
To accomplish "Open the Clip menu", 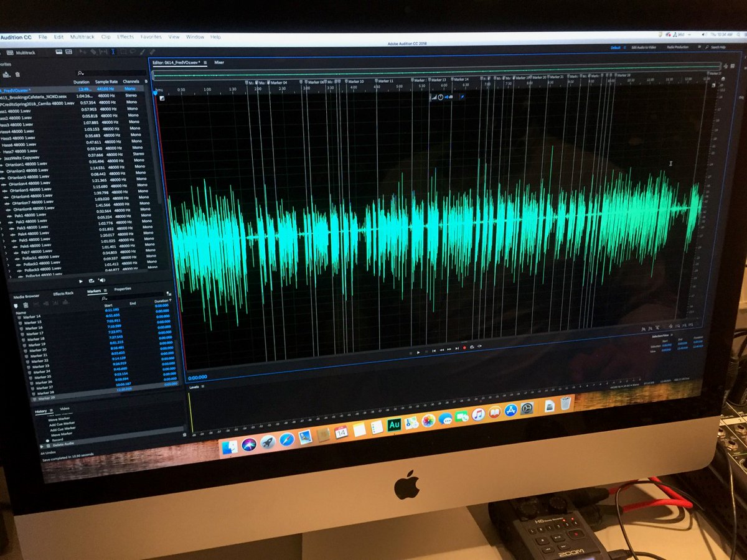I will pyautogui.click(x=106, y=37).
